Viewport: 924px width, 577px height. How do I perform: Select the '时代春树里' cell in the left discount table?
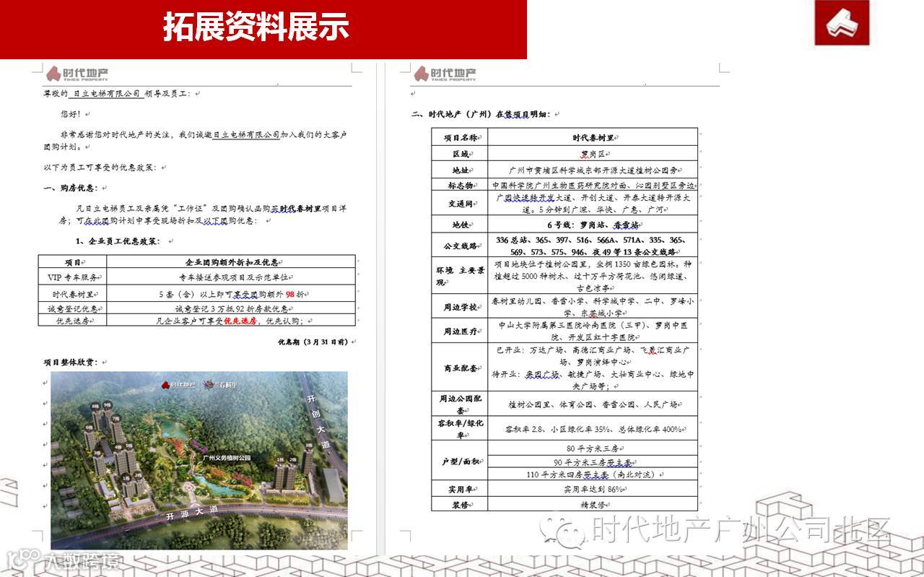(73, 294)
